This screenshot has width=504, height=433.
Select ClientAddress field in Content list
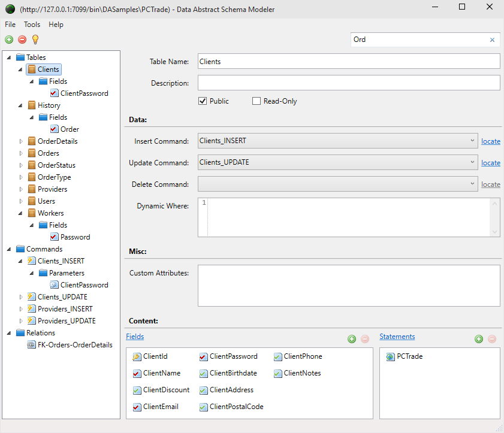(x=227, y=390)
